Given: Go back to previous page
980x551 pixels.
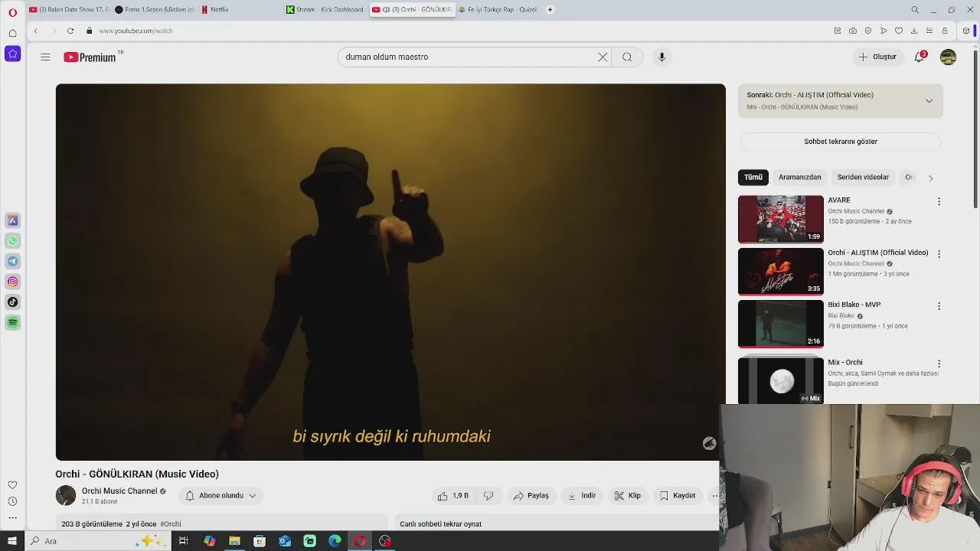Looking at the screenshot, I should [35, 31].
